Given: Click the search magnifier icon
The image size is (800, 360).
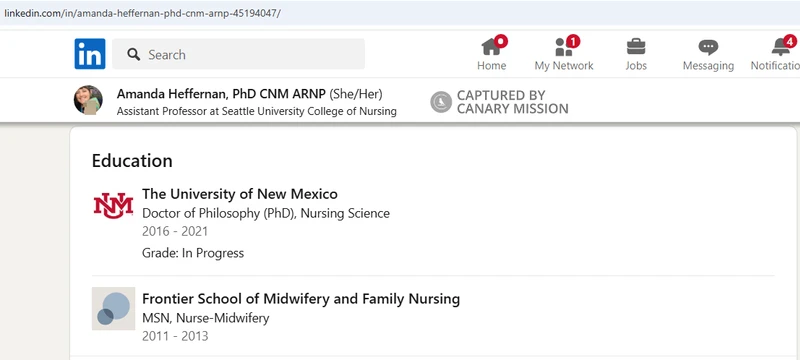Looking at the screenshot, I should pos(134,54).
